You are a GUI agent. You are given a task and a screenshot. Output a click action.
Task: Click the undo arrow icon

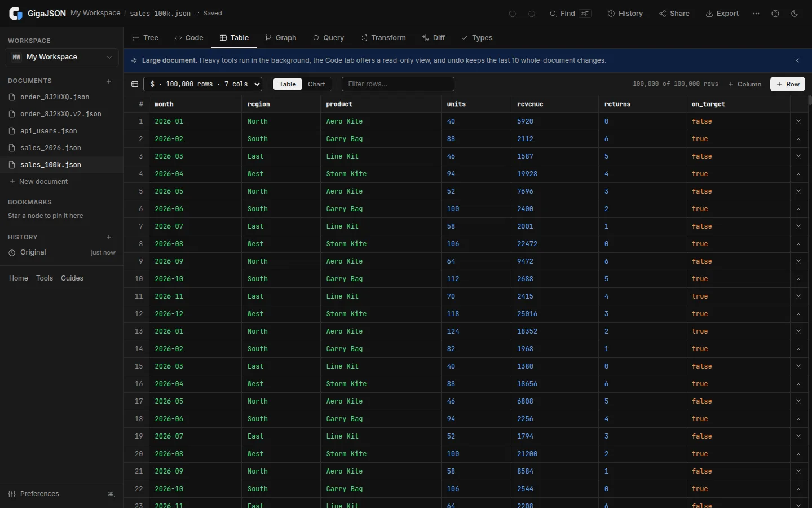pyautogui.click(x=513, y=14)
